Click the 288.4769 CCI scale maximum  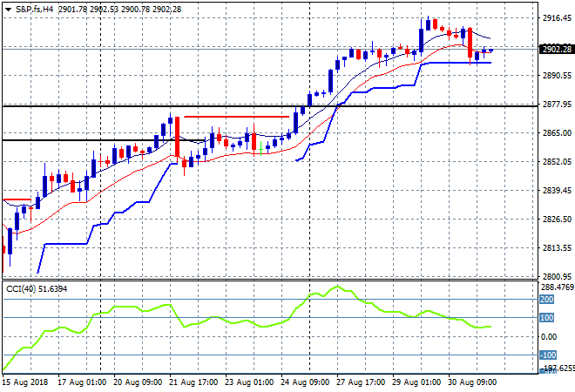(x=557, y=287)
